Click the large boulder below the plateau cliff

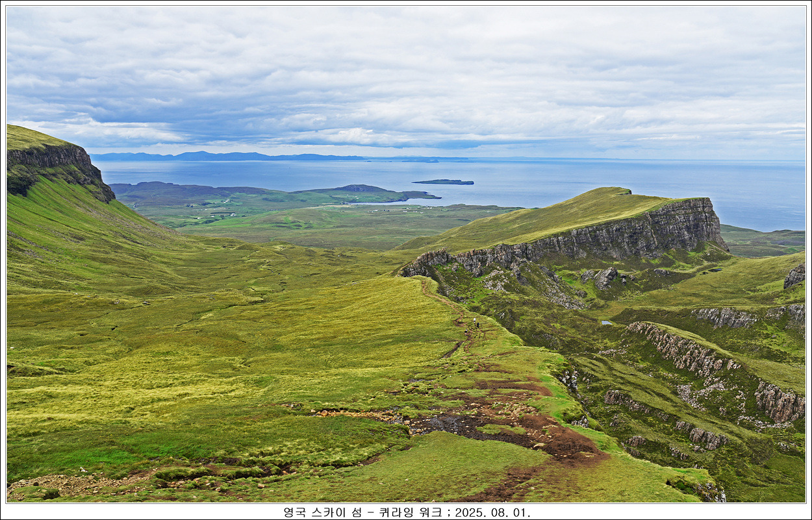point(605,277)
